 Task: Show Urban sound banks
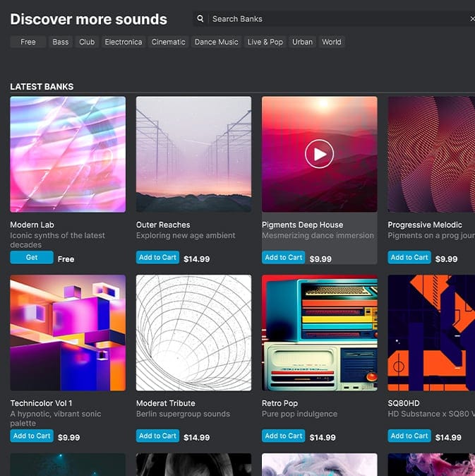(x=302, y=42)
